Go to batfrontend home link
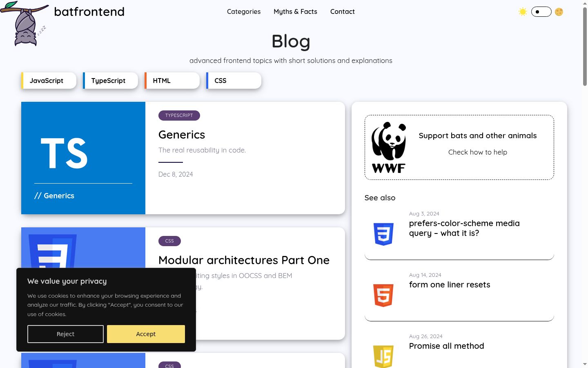 point(89,11)
